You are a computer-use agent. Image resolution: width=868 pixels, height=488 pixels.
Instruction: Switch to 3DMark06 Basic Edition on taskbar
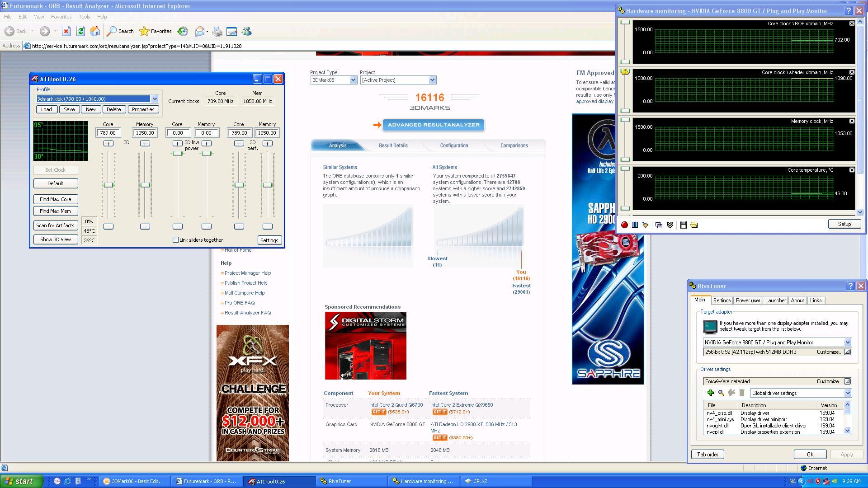[x=135, y=481]
